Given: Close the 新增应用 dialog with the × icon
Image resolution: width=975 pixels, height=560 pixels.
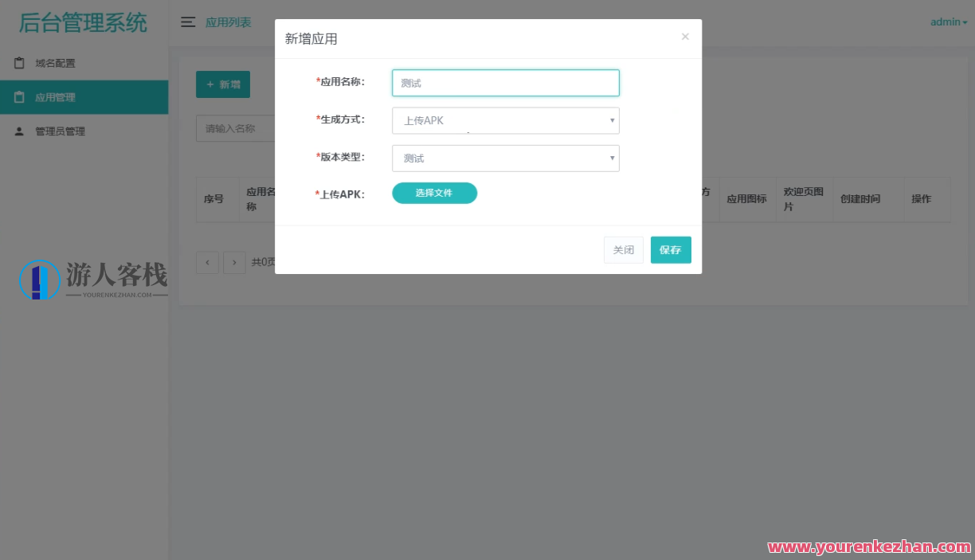Looking at the screenshot, I should click(x=685, y=36).
